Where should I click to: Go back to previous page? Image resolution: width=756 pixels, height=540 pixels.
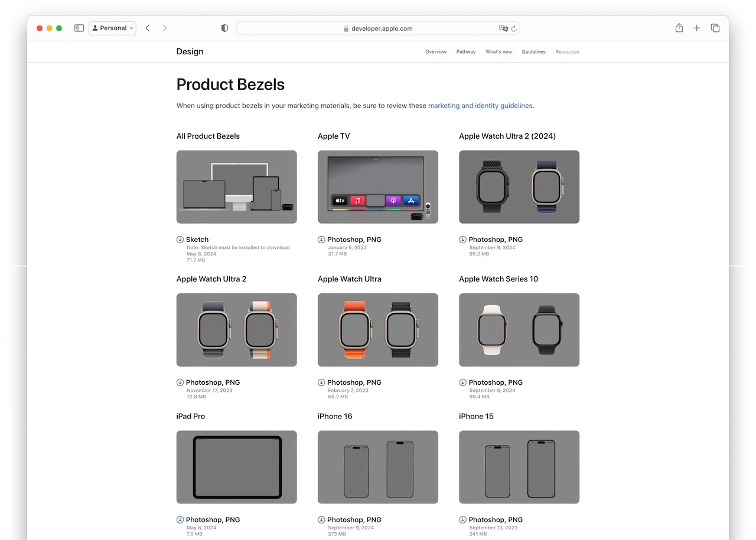coord(148,28)
